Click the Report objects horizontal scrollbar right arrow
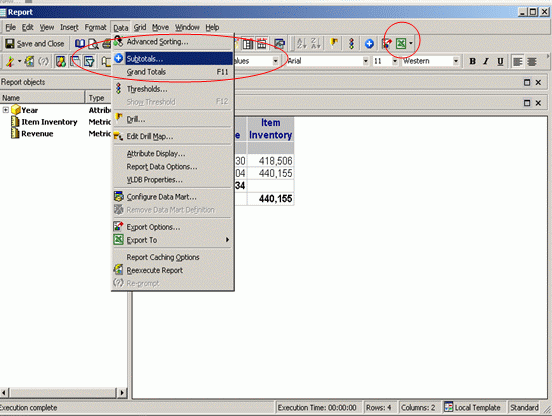The width and height of the screenshot is (552, 416). (x=122, y=392)
